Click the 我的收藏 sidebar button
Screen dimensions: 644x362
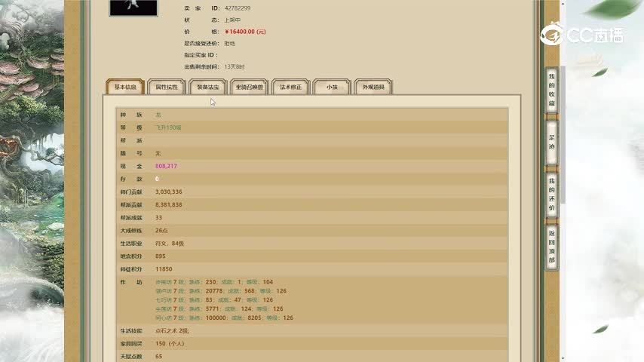pos(551,90)
